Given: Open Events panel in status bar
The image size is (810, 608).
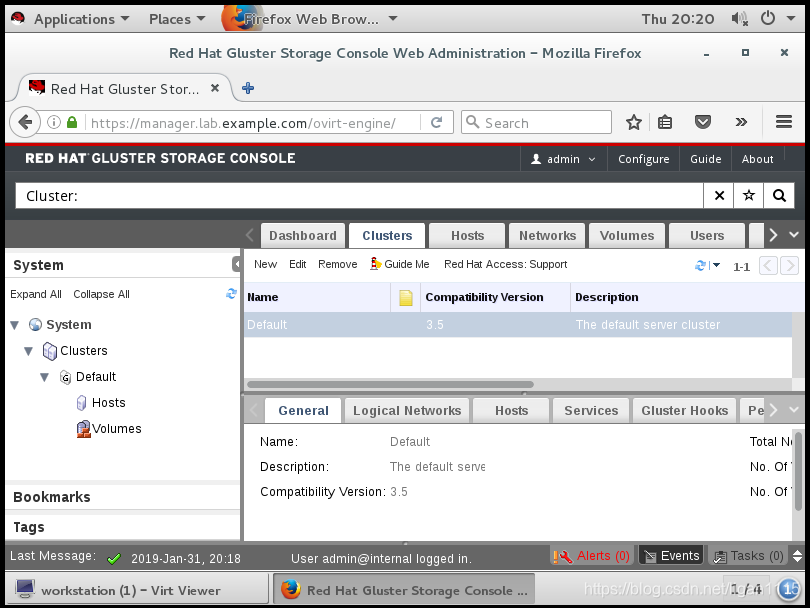Looking at the screenshot, I should tap(672, 556).
